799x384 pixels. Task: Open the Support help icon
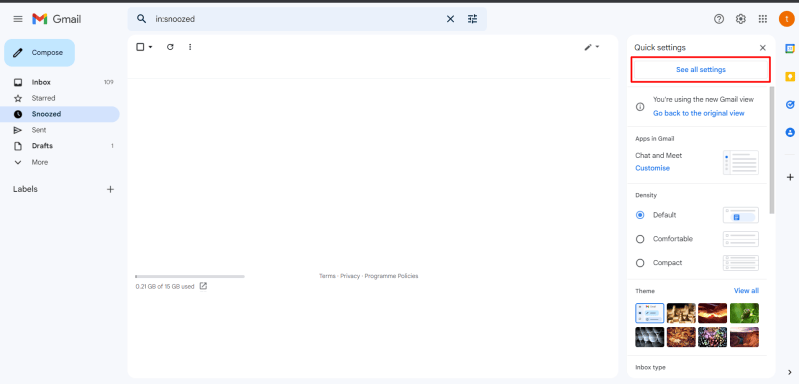pyautogui.click(x=719, y=19)
